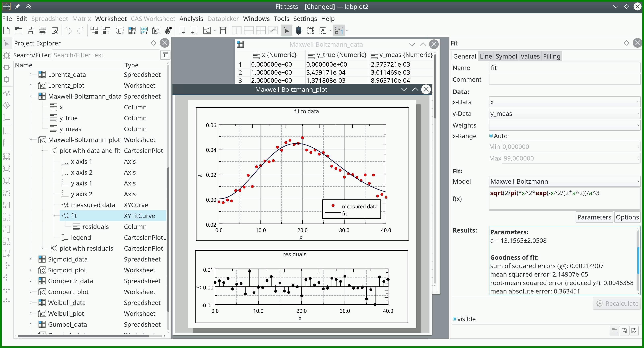Click the tree view options icon beside filter
644x348 pixels.
point(165,55)
